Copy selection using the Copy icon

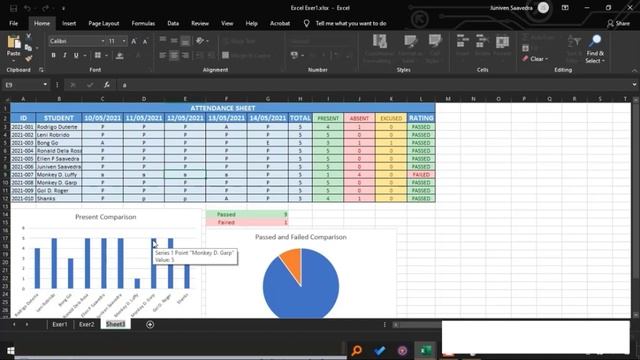(x=28, y=48)
